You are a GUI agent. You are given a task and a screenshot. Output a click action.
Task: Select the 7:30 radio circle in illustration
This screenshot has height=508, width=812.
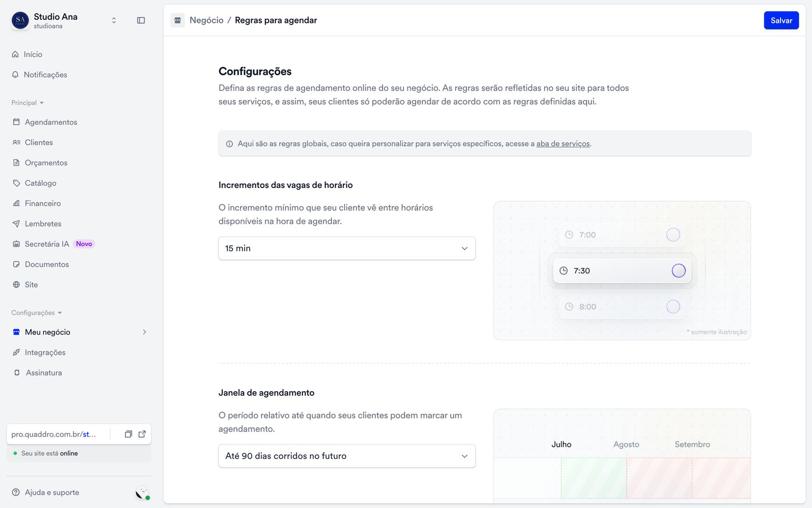(x=679, y=271)
